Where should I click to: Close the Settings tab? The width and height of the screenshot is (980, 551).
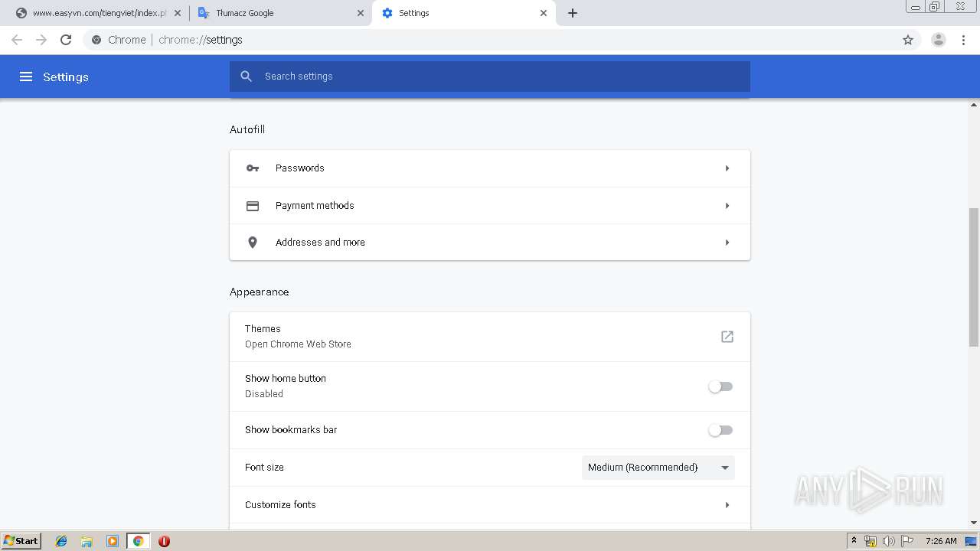point(544,13)
